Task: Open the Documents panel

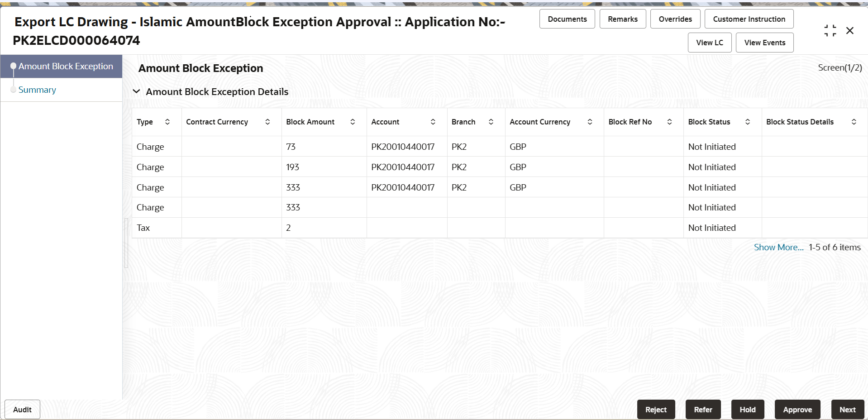Action: click(567, 19)
